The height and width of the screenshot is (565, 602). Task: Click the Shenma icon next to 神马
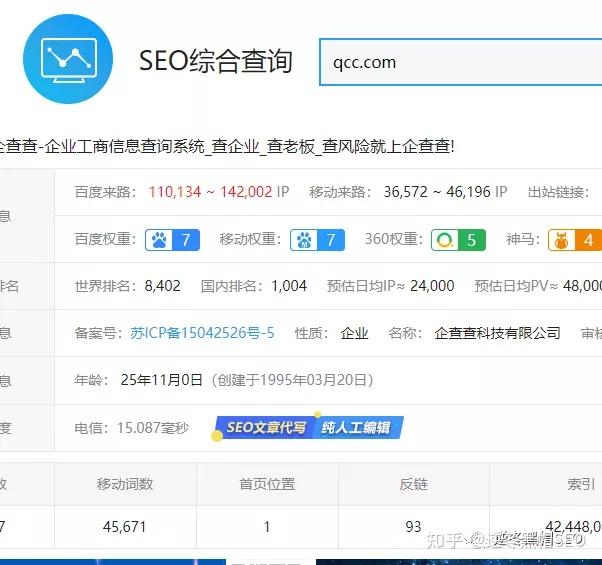562,240
